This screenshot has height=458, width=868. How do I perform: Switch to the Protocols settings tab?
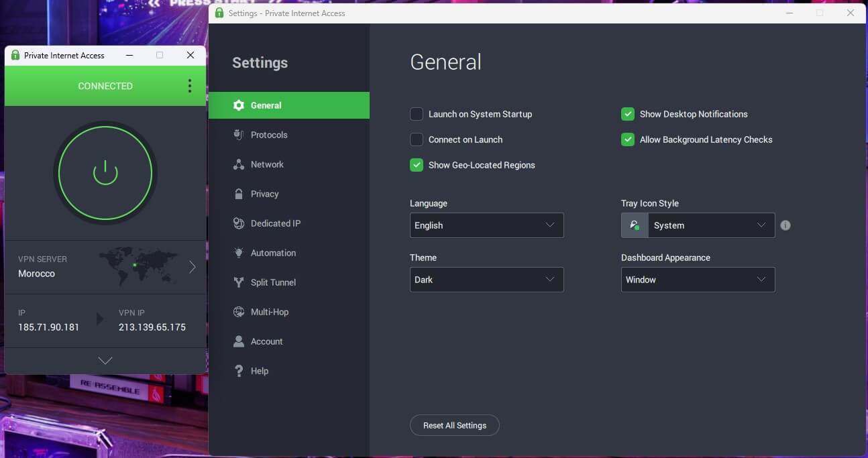click(289, 135)
